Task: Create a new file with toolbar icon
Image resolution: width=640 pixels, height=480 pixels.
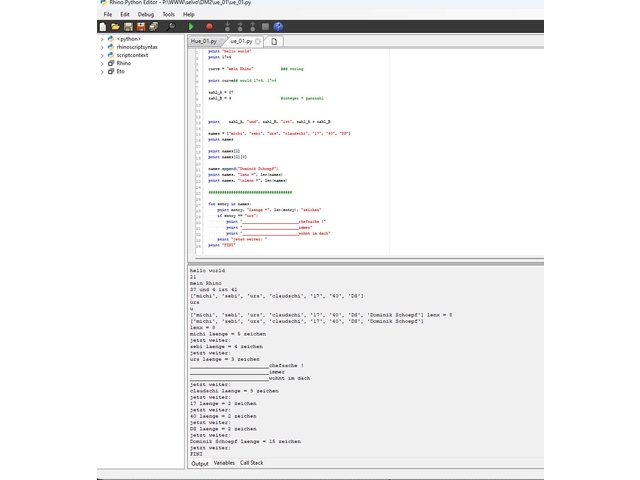Action: 103,27
